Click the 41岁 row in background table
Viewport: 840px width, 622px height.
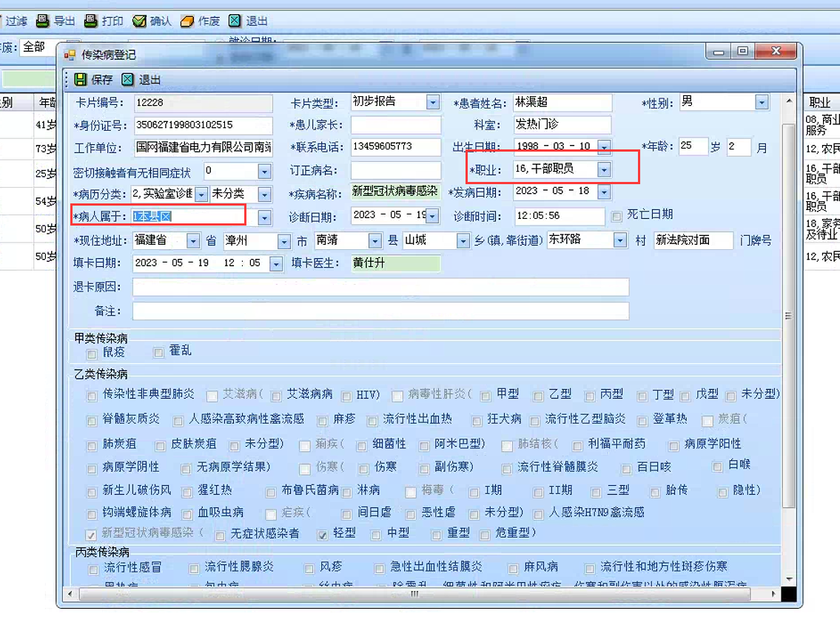[x=28, y=125]
